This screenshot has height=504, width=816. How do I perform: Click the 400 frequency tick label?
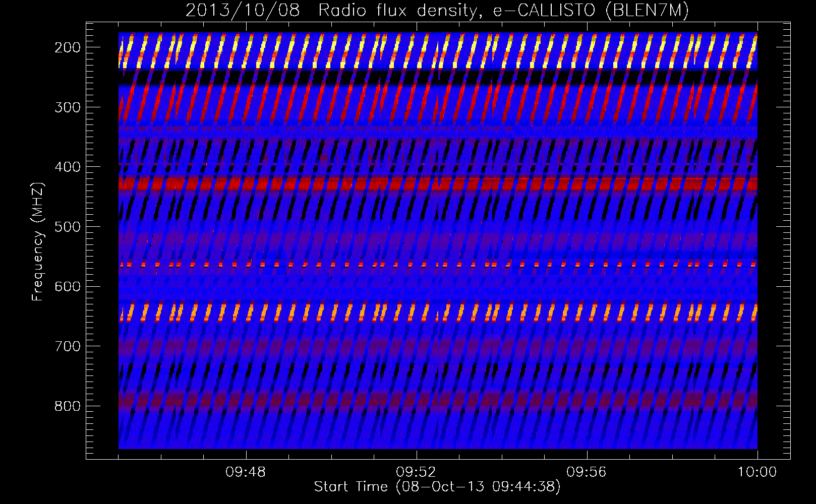68,167
